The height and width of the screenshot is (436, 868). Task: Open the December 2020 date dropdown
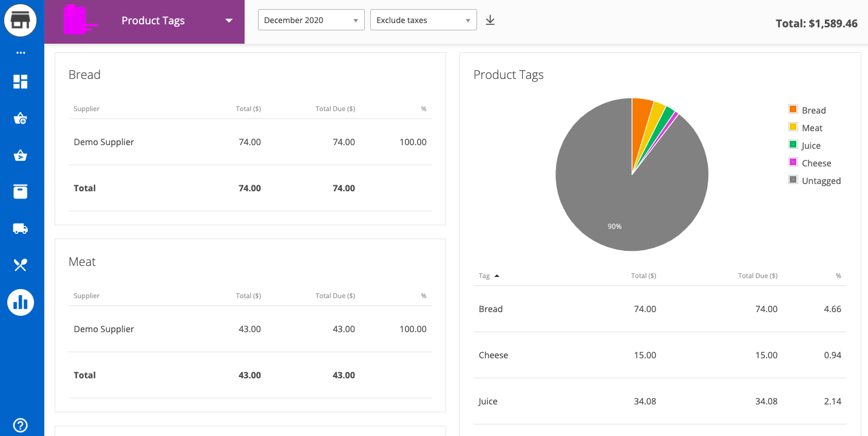coord(311,20)
